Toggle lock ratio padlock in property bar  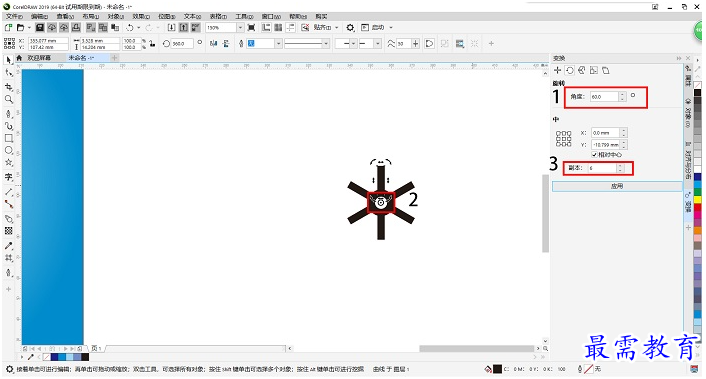(152, 44)
